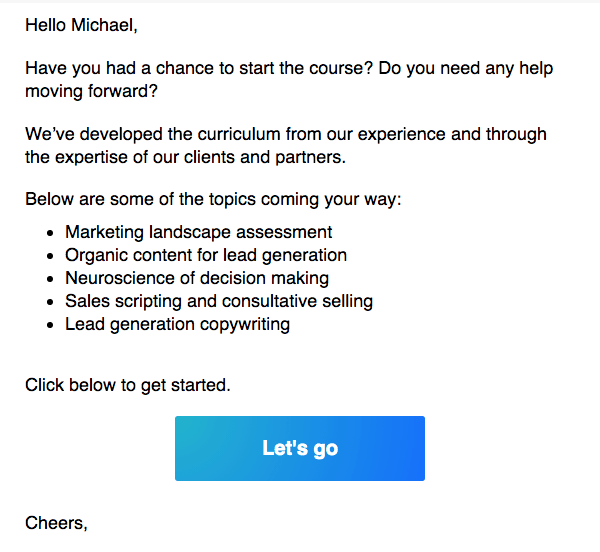The image size is (600, 552).
Task: Click the word copywriting in the list
Action: click(245, 324)
